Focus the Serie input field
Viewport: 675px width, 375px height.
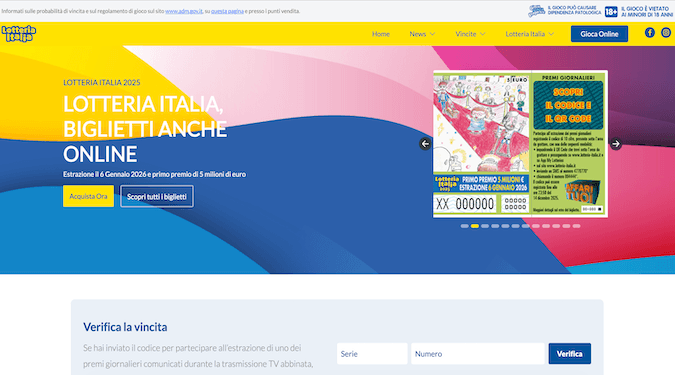(x=372, y=353)
